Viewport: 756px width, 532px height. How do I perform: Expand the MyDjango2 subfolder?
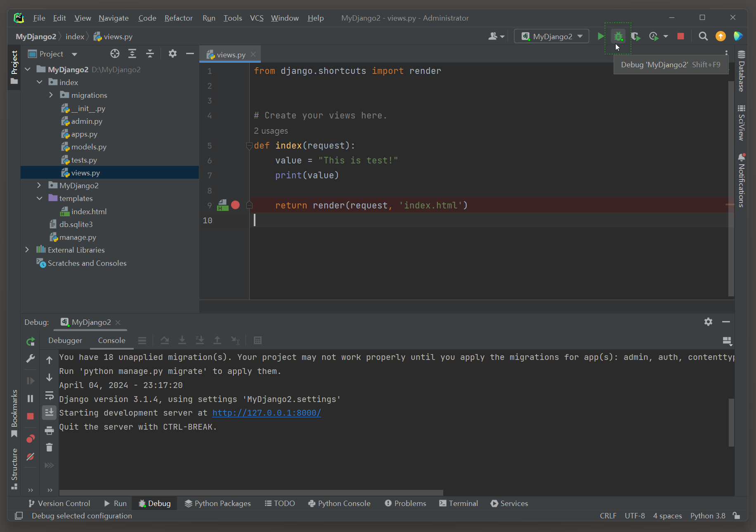(x=40, y=185)
